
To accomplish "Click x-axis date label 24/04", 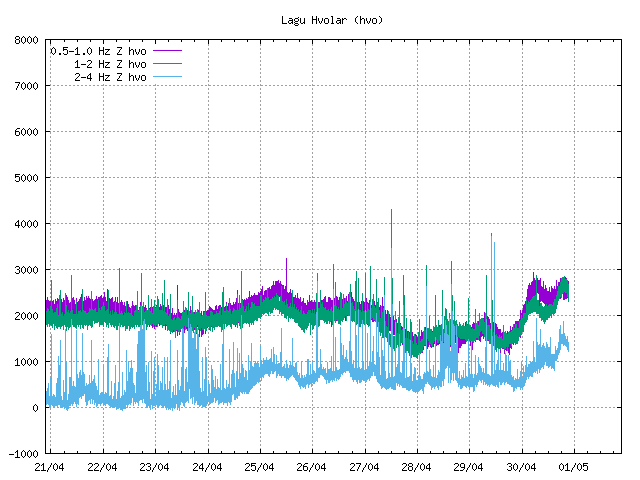I will click(x=207, y=467).
